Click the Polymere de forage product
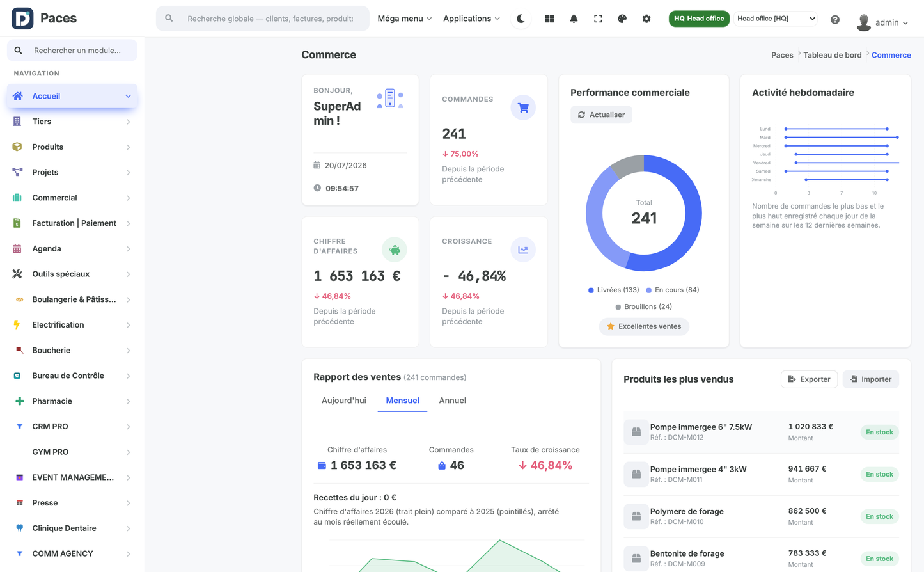 (x=687, y=511)
